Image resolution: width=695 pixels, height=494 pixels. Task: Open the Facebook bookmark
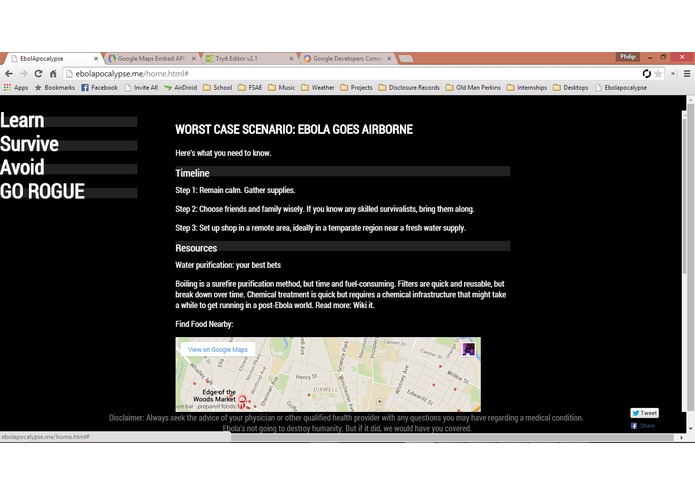point(99,88)
